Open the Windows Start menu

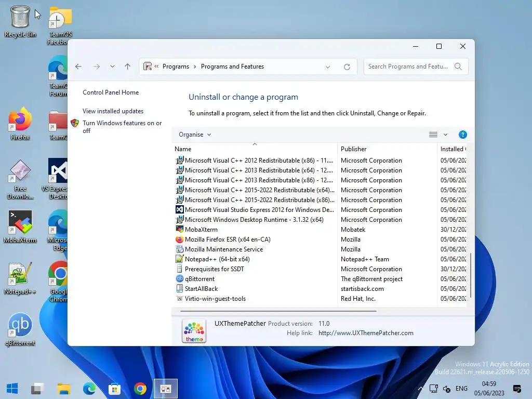12,389
